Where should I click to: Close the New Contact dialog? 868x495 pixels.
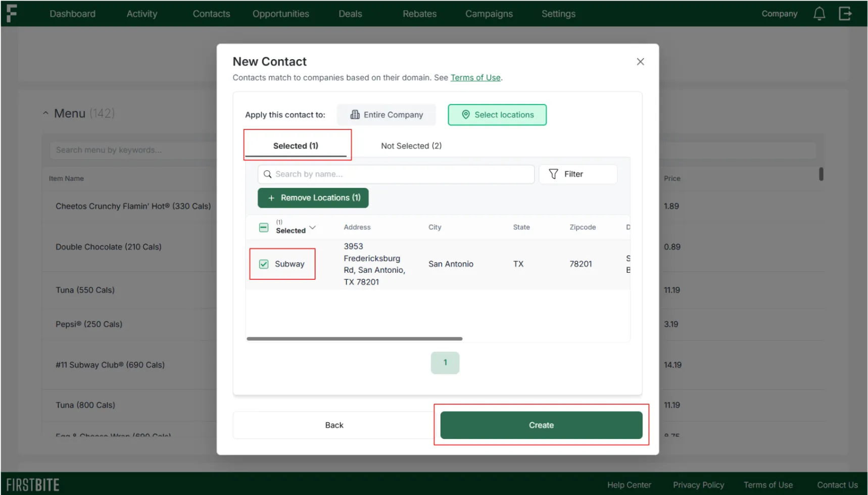[640, 62]
